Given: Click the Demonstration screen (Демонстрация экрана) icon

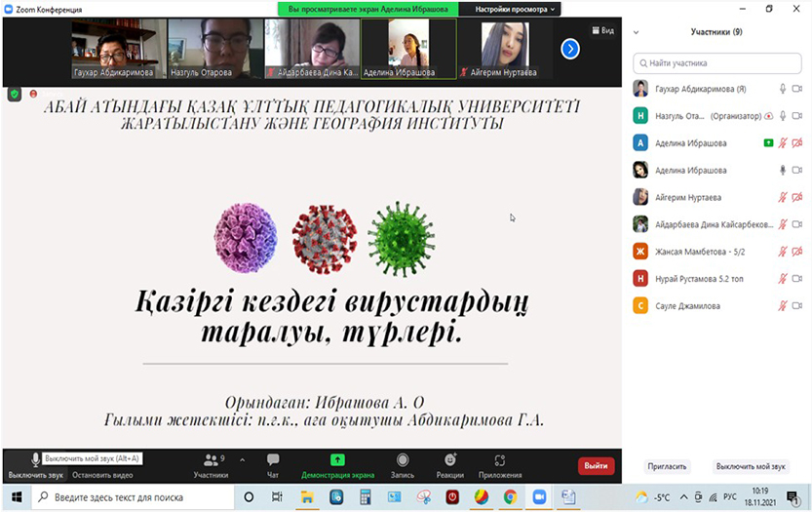Looking at the screenshot, I should [x=337, y=460].
